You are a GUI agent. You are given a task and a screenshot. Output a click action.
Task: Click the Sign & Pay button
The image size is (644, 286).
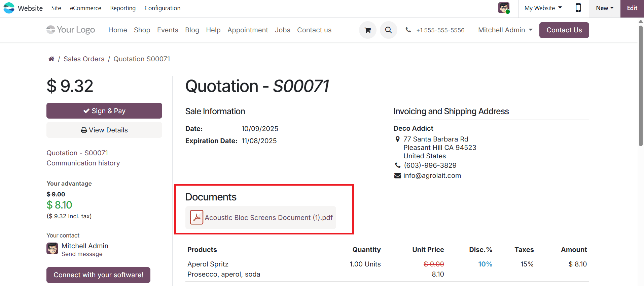pyautogui.click(x=104, y=111)
